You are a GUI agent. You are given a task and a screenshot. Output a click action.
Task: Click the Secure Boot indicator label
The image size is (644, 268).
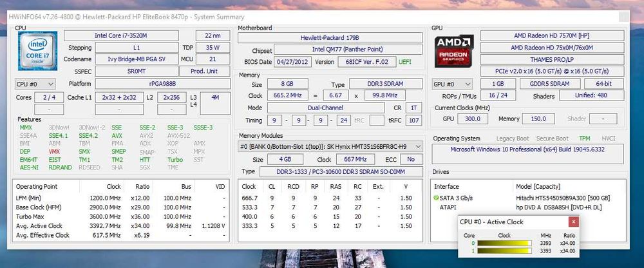553,139
